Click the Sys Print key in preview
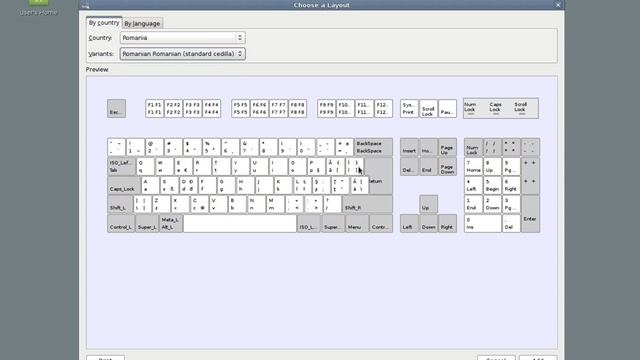640x360 pixels. 409,109
